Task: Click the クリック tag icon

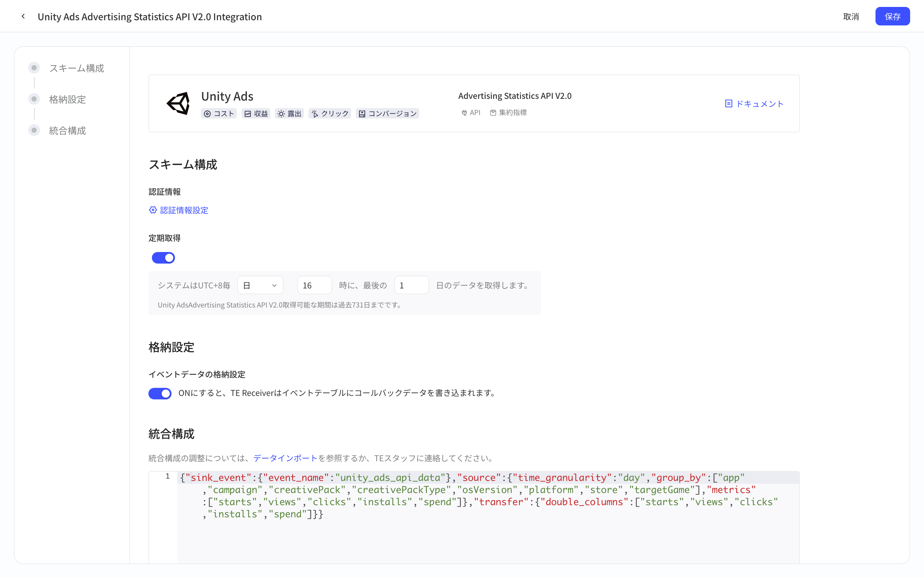Action: [x=315, y=114]
